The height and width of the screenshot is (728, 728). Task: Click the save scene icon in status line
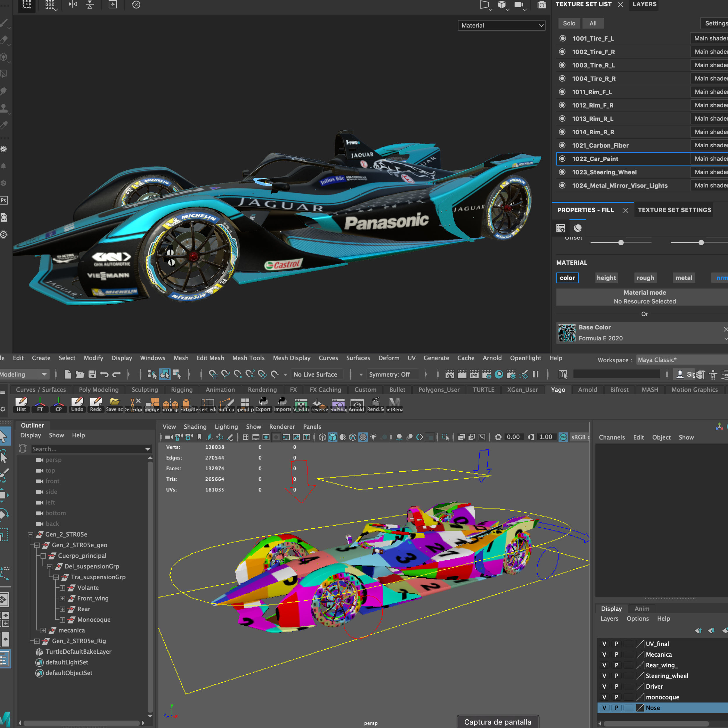pyautogui.click(x=92, y=374)
